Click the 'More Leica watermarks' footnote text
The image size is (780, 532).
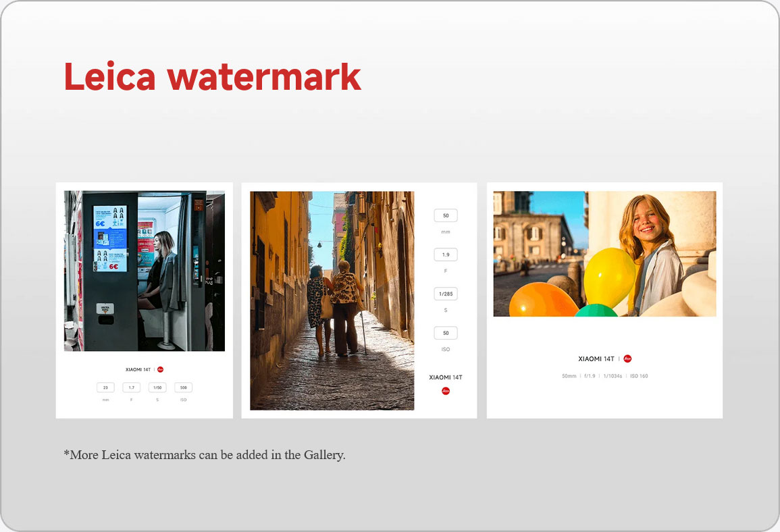tap(205, 454)
